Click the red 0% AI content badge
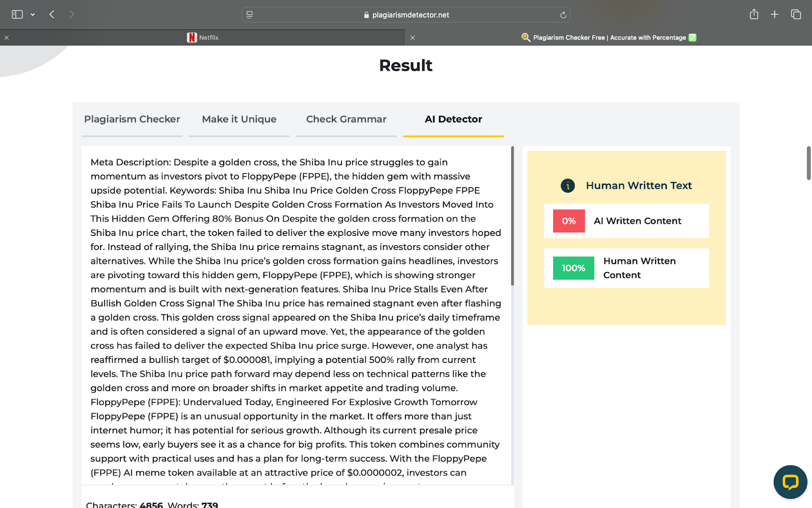812x508 pixels. [569, 221]
